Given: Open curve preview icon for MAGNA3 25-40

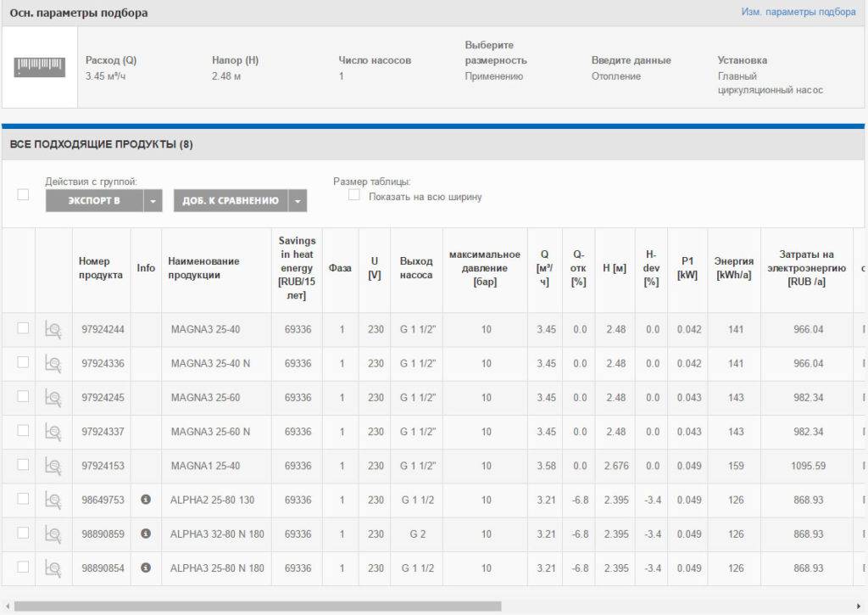Looking at the screenshot, I should (53, 330).
